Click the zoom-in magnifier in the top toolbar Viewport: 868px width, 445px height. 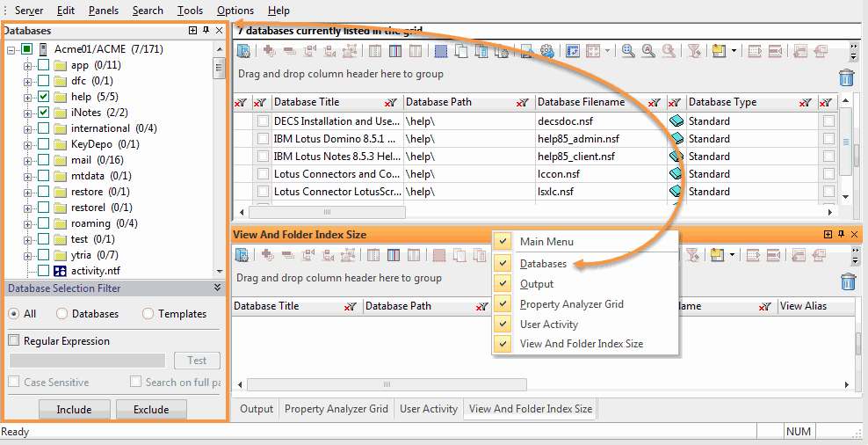click(629, 51)
